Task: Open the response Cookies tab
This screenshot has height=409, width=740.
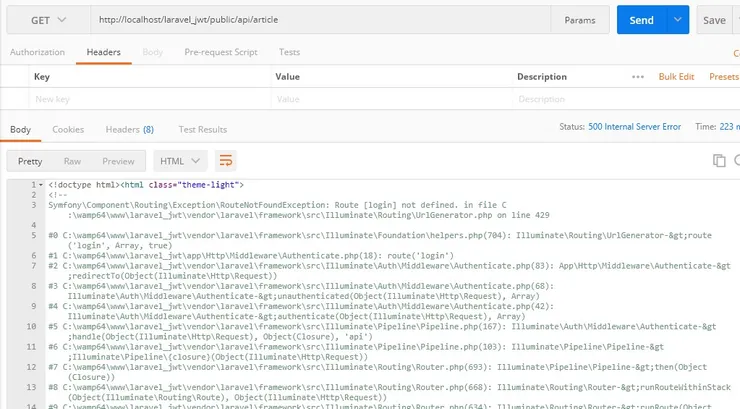Action: (68, 129)
